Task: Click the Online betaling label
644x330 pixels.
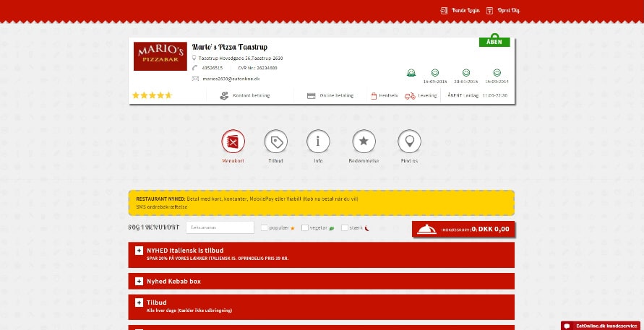Action: 336,95
